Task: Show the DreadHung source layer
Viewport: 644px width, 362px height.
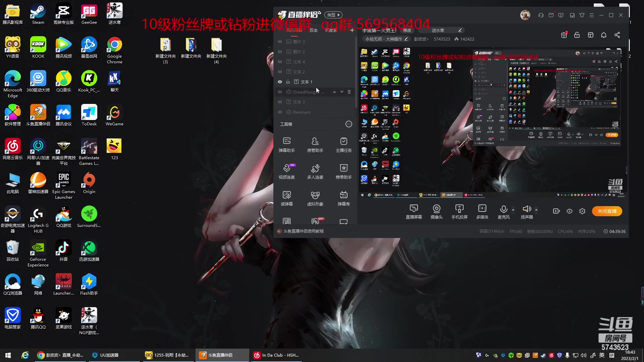Action: (280, 92)
